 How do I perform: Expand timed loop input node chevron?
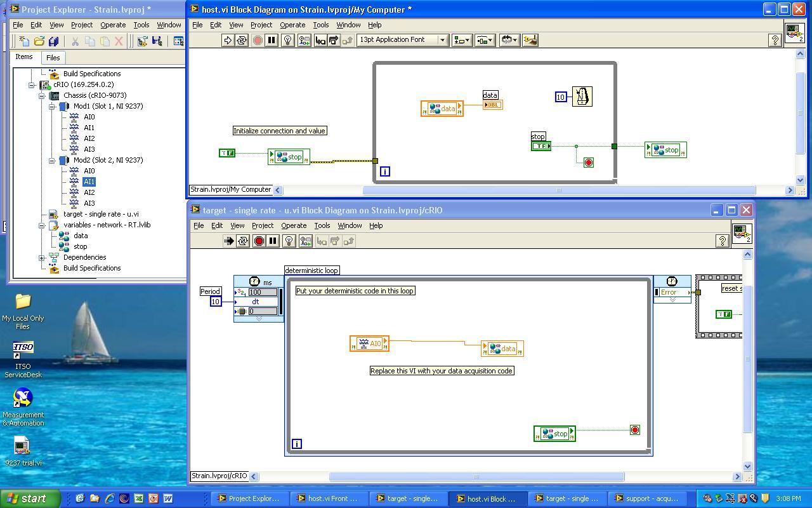259,319
